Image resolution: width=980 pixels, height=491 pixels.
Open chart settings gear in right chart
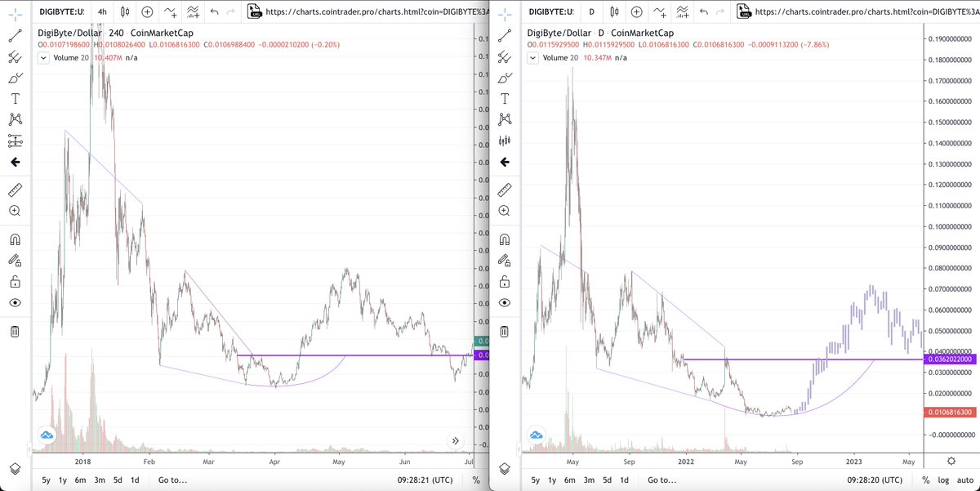click(x=951, y=461)
